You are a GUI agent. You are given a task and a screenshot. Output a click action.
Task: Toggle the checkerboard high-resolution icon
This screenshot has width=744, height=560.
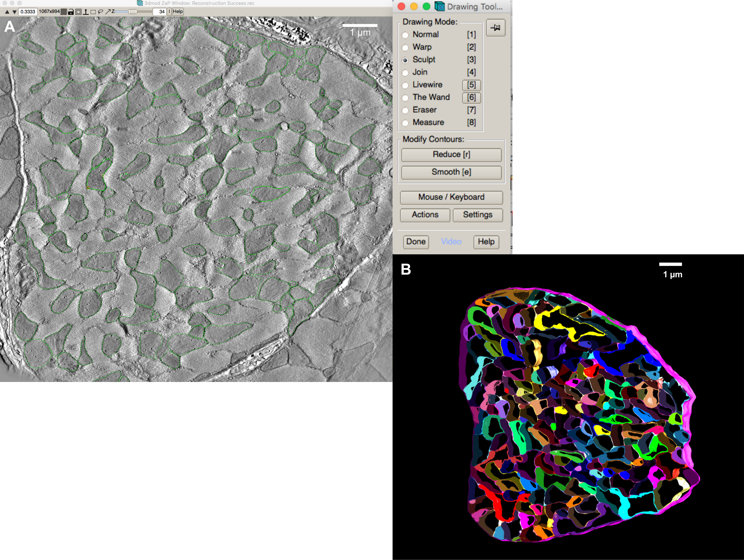[x=63, y=12]
